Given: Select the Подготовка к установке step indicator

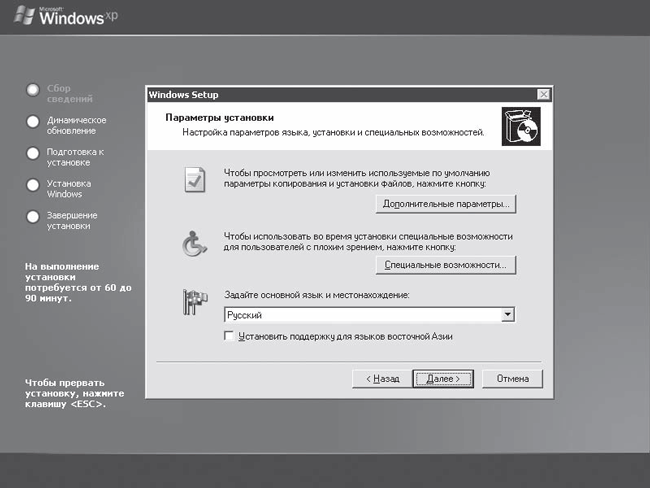Looking at the screenshot, I should [33, 153].
